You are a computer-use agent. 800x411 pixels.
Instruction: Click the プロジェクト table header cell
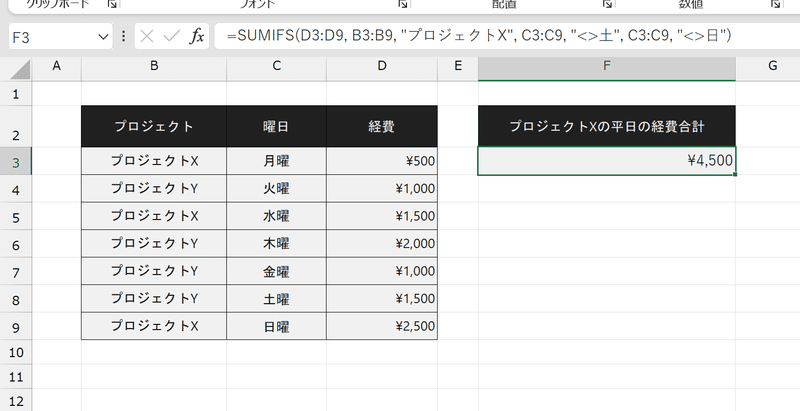click(153, 126)
